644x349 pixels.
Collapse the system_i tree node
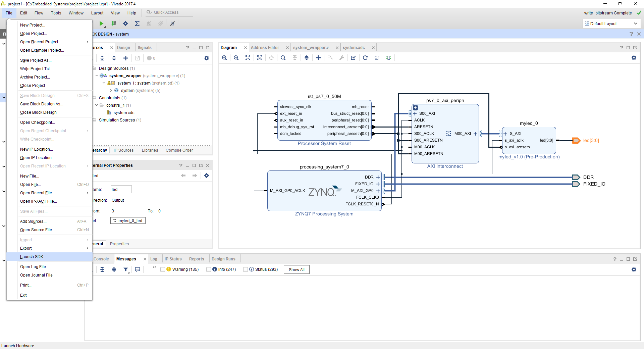click(x=104, y=83)
